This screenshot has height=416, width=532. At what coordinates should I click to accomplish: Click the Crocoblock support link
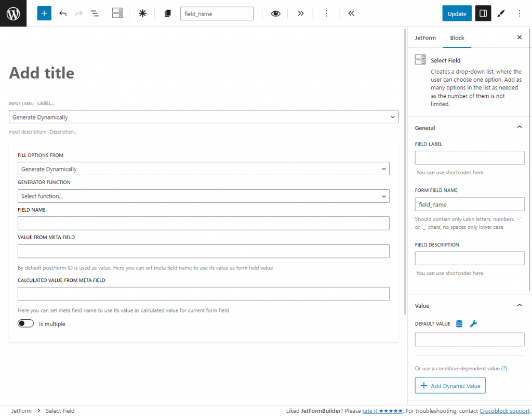[x=503, y=410]
